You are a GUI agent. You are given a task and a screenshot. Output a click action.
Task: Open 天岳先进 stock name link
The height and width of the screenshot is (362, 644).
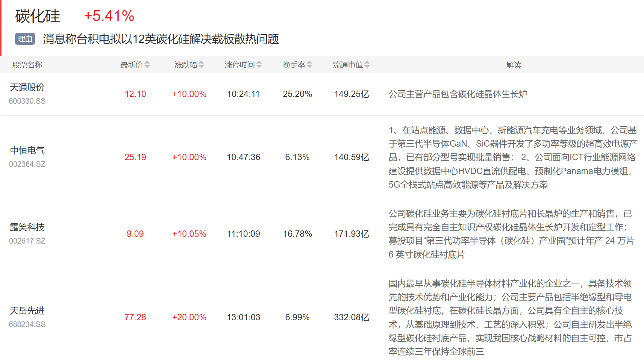click(27, 311)
